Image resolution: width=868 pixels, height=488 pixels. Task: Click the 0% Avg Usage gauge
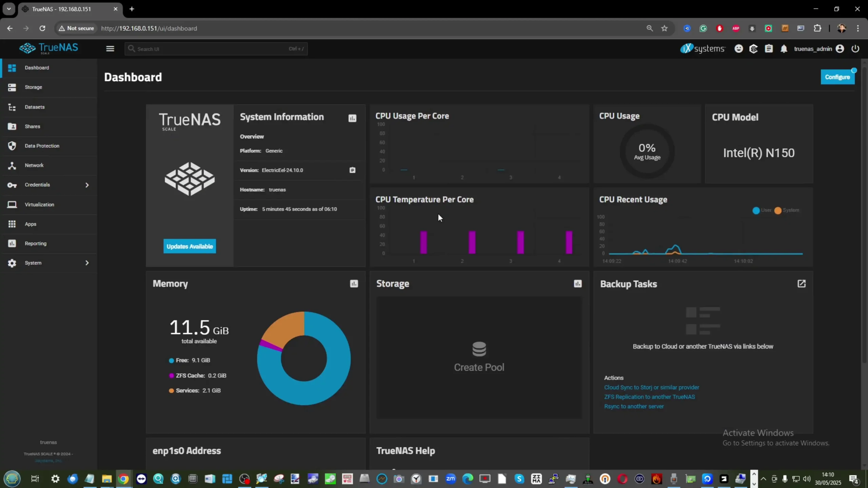coord(647,151)
